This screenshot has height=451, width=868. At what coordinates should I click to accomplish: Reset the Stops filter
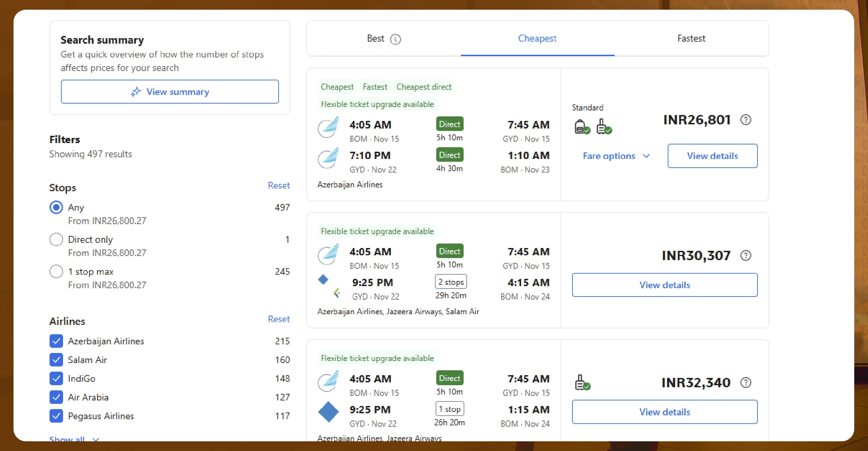click(279, 185)
